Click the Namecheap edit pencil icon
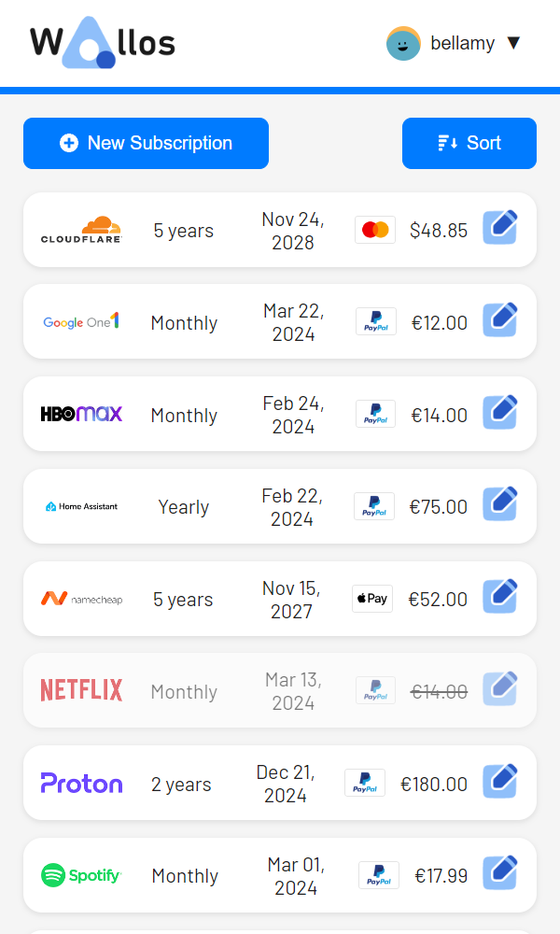The height and width of the screenshot is (934, 560). tap(500, 597)
